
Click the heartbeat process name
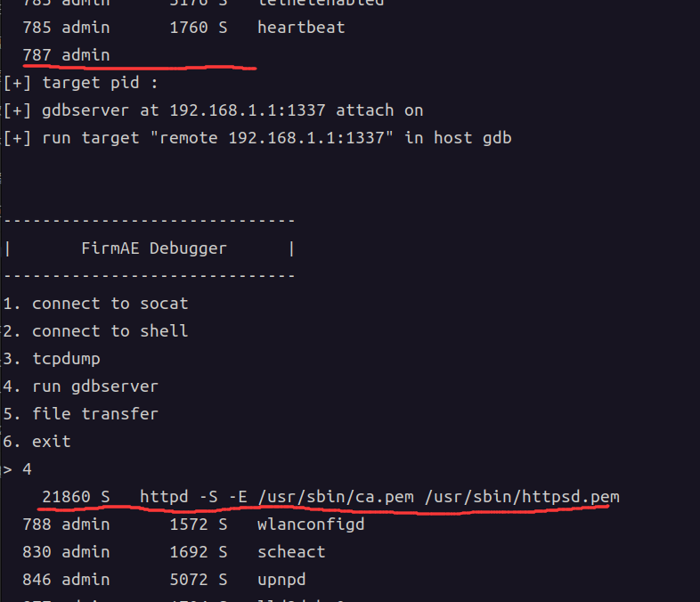[x=301, y=28]
